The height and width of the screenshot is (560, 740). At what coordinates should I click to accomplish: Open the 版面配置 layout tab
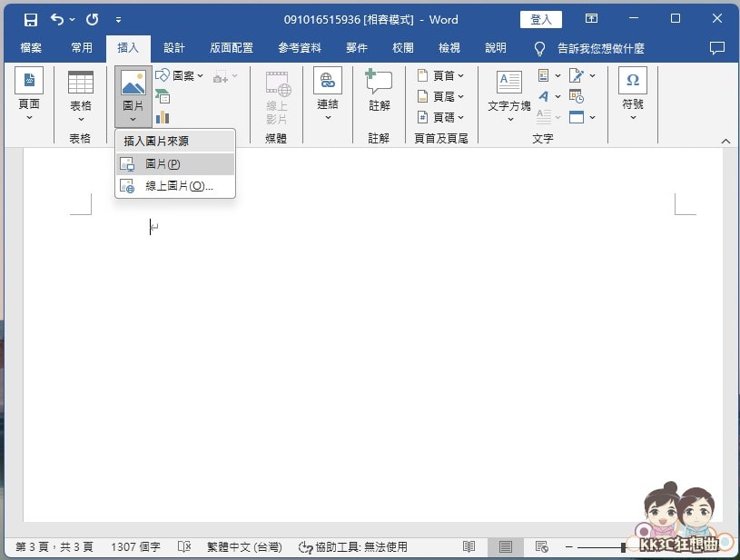point(232,47)
